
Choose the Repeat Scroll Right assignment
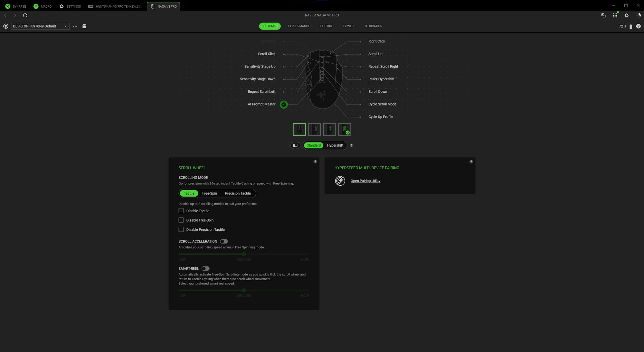[383, 67]
